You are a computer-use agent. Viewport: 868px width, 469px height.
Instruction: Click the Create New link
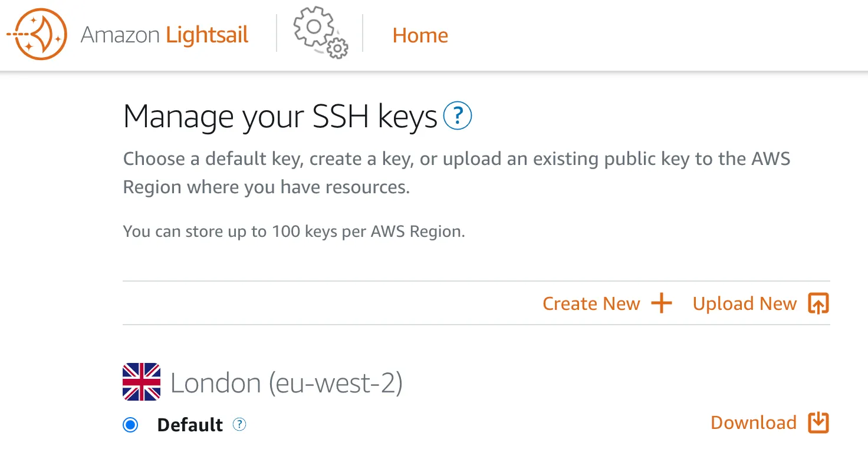click(x=591, y=303)
